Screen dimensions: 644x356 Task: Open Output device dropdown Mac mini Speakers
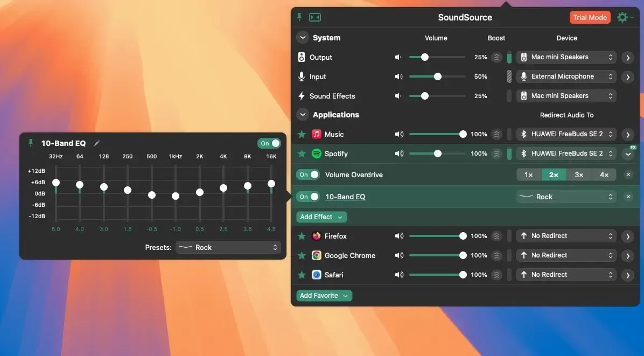566,57
